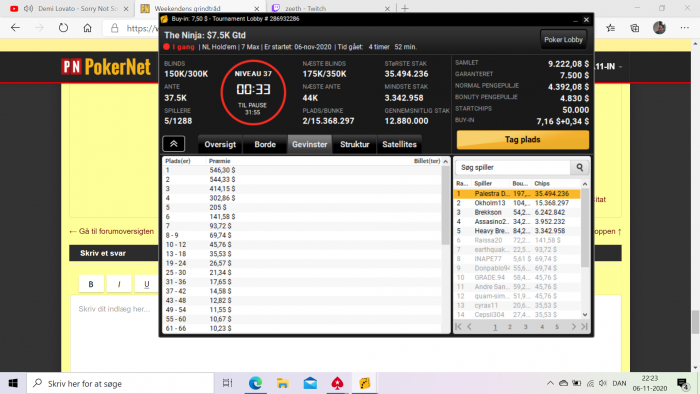Toggle underline formatting in reply editor
The height and width of the screenshot is (394, 700).
[146, 284]
